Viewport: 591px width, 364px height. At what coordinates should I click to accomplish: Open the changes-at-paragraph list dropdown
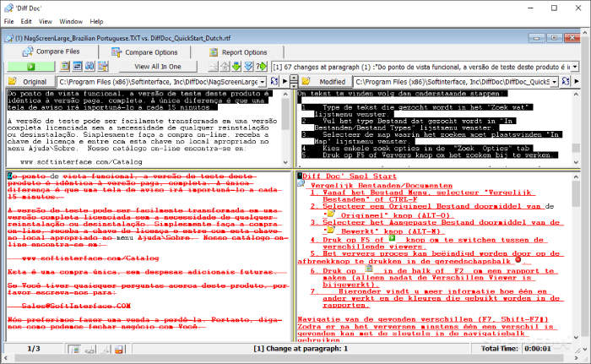pyautogui.click(x=575, y=68)
